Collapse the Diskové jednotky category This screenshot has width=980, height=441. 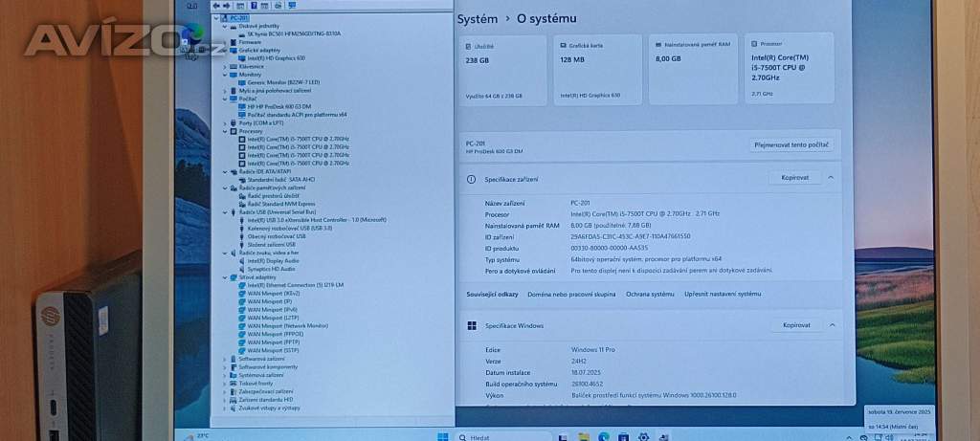pos(225,26)
